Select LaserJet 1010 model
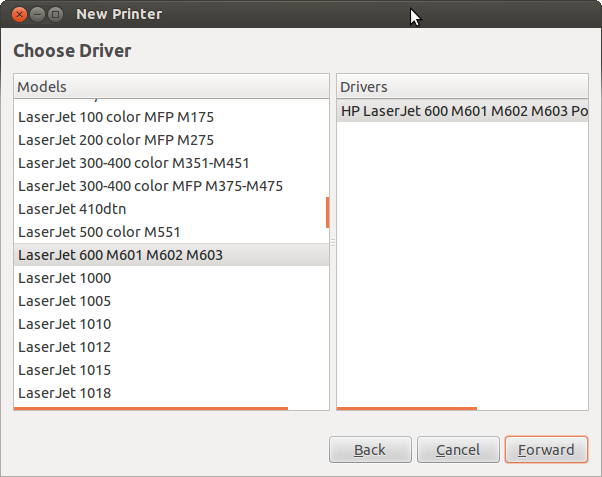The width and height of the screenshot is (602, 477). pos(65,324)
